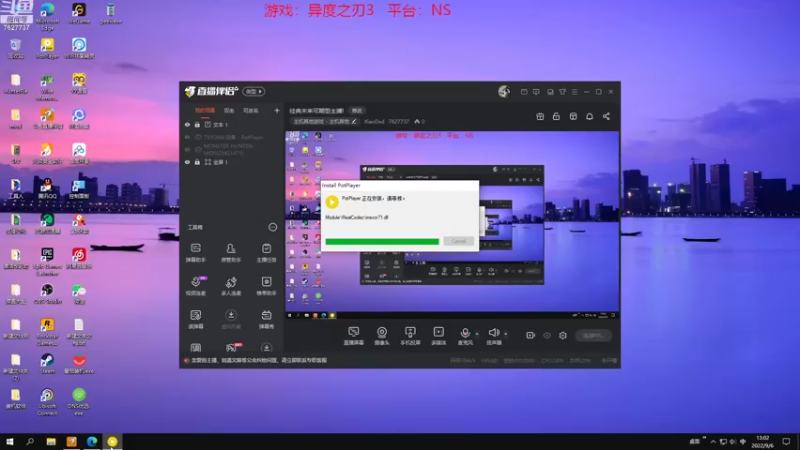Collapse the 工具箱 toolbox panel
The height and width of the screenshot is (450, 800).
(273, 227)
